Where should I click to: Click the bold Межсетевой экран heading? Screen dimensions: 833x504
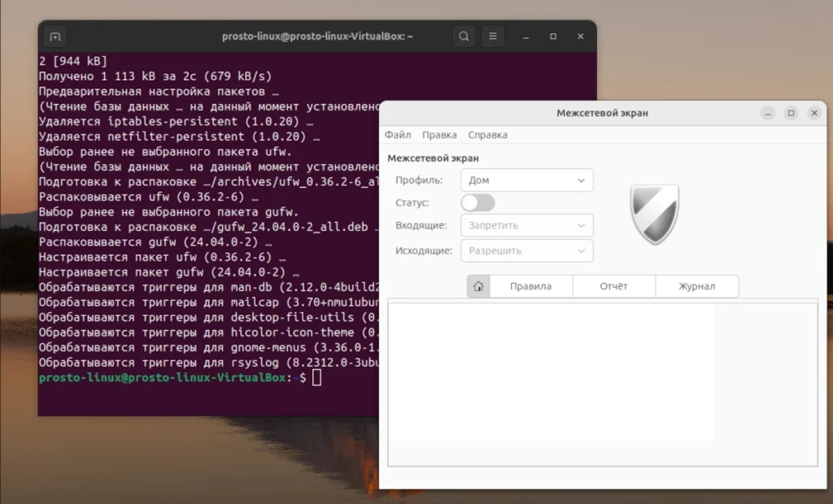(x=433, y=159)
